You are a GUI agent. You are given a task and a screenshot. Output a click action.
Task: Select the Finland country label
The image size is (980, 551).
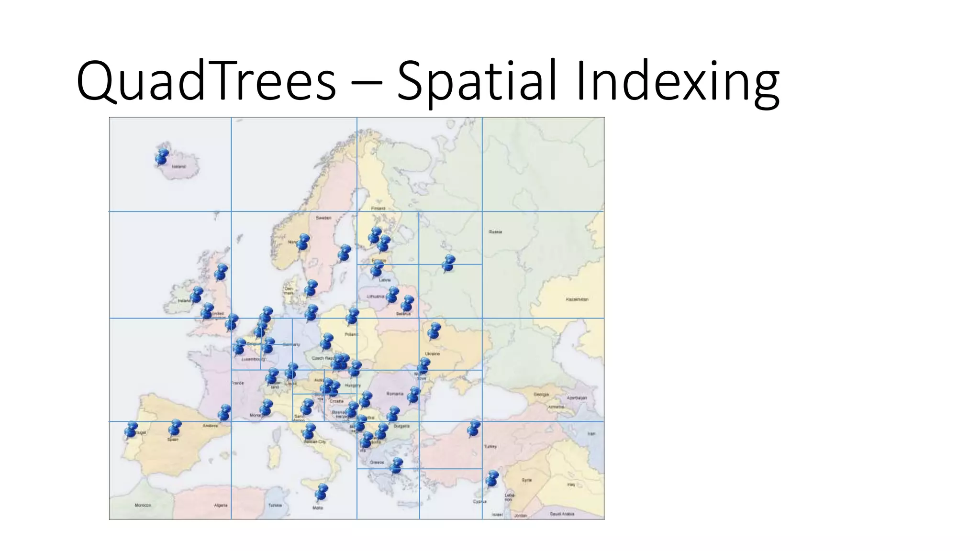coord(378,209)
